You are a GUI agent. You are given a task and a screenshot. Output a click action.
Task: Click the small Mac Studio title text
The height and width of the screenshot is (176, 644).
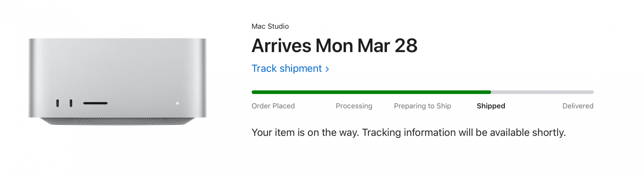pyautogui.click(x=270, y=26)
